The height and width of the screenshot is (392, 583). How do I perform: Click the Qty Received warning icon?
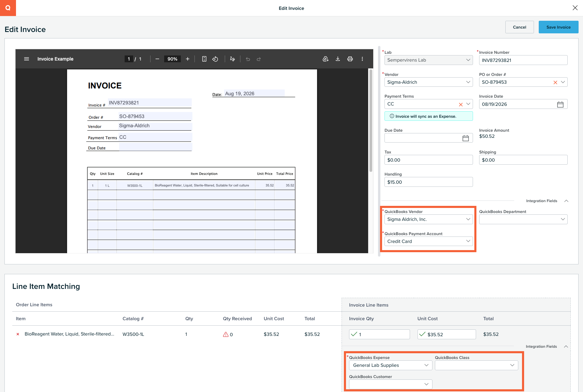225,334
